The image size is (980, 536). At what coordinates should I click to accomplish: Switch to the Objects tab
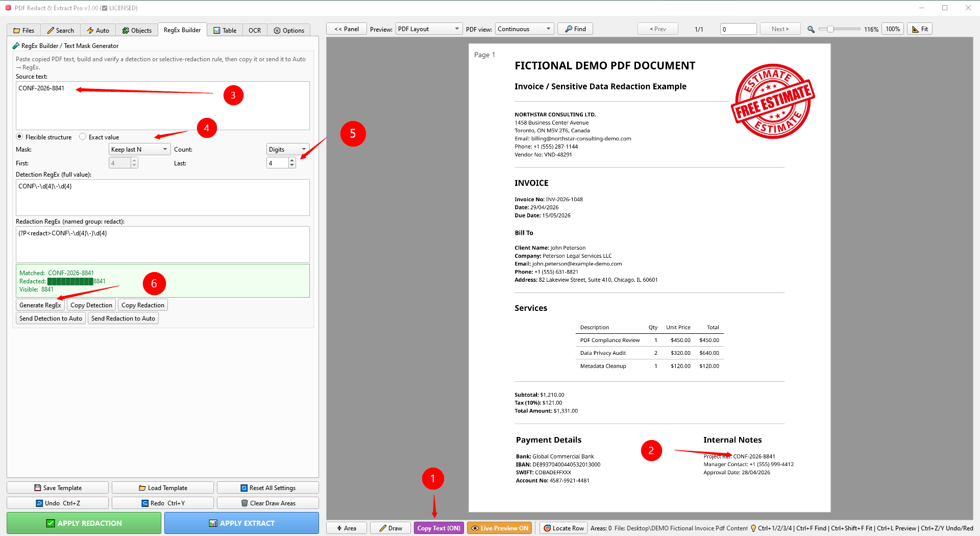tap(137, 30)
